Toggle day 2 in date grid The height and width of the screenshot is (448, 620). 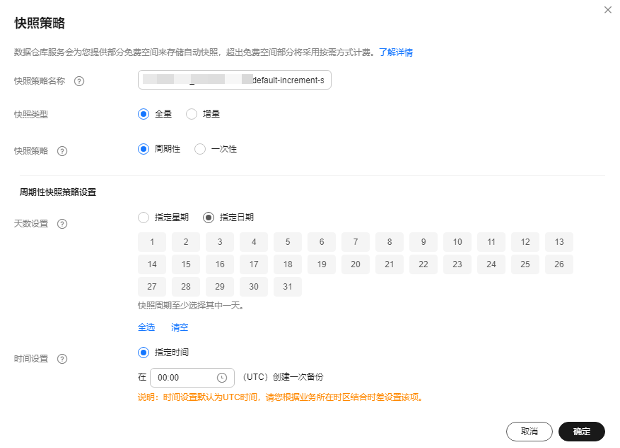click(x=186, y=242)
